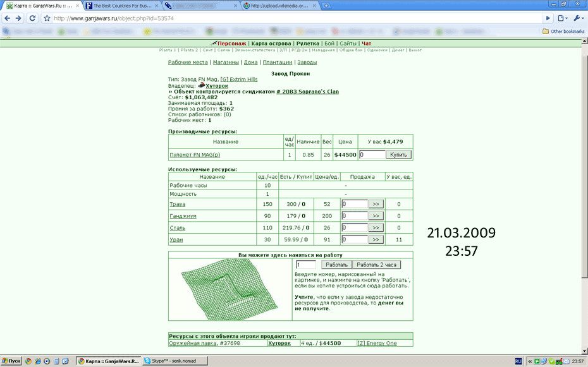This screenshot has height=367, width=588.
Task: Click the green wireframe captcha image
Action: pos(230,289)
